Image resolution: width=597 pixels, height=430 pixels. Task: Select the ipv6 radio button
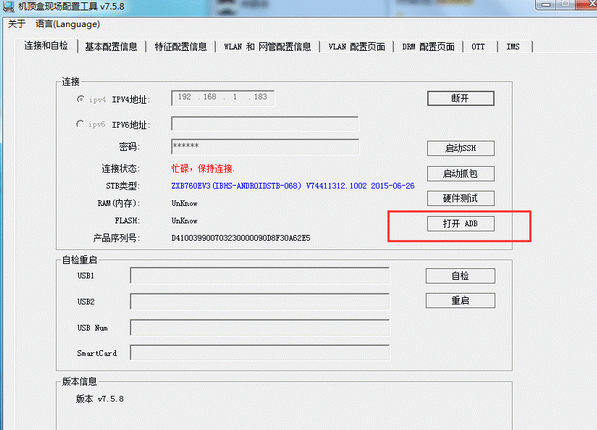click(80, 124)
